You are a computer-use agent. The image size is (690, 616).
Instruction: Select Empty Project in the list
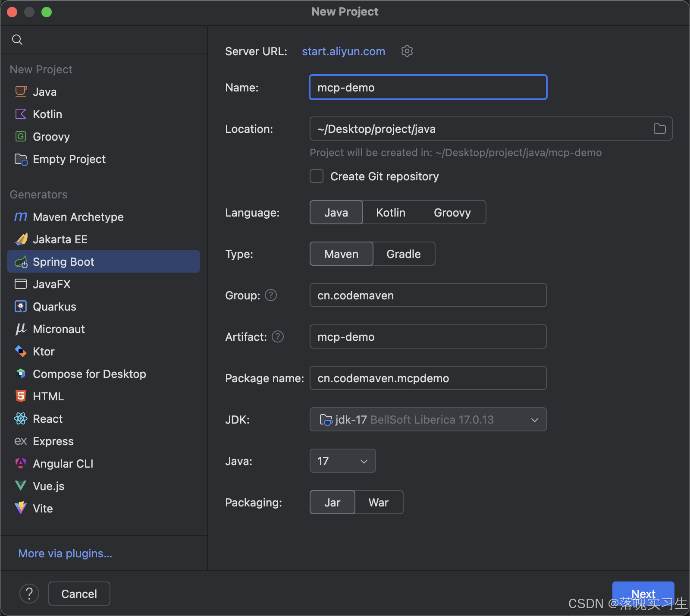tap(103, 159)
